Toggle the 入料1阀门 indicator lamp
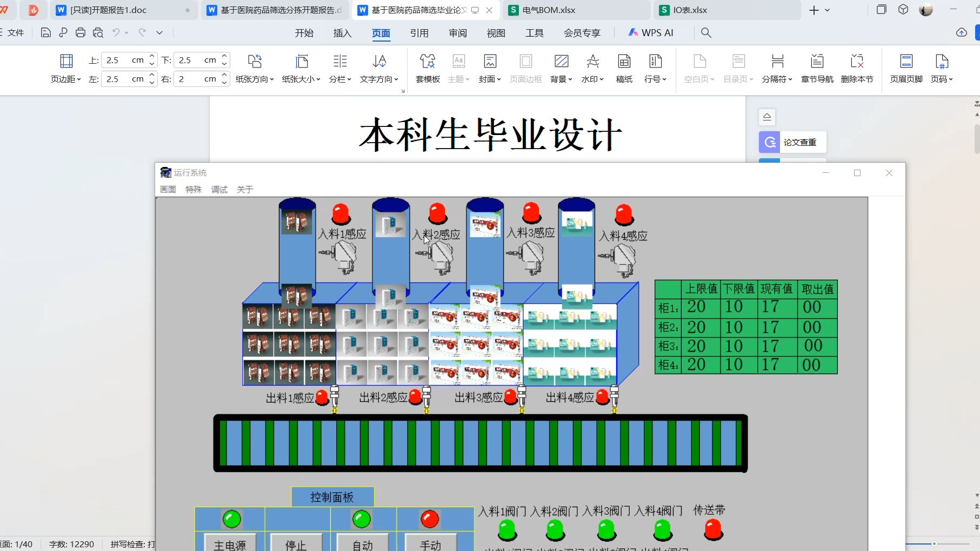Image resolution: width=980 pixels, height=551 pixels. (506, 530)
